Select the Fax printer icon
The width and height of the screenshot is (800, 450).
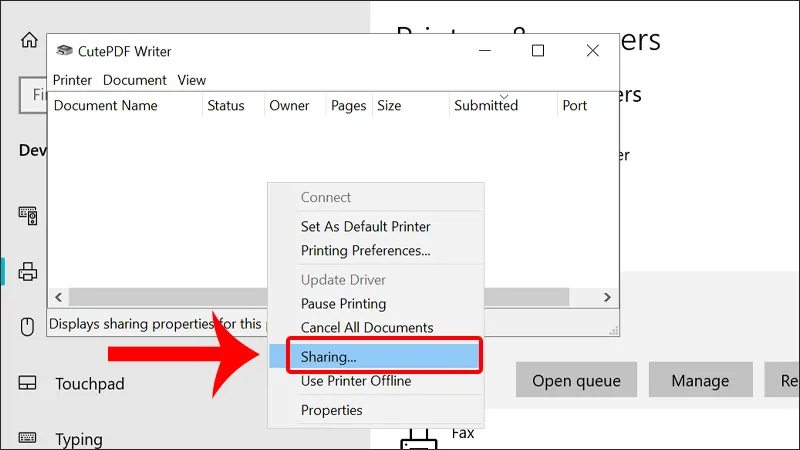click(420, 438)
